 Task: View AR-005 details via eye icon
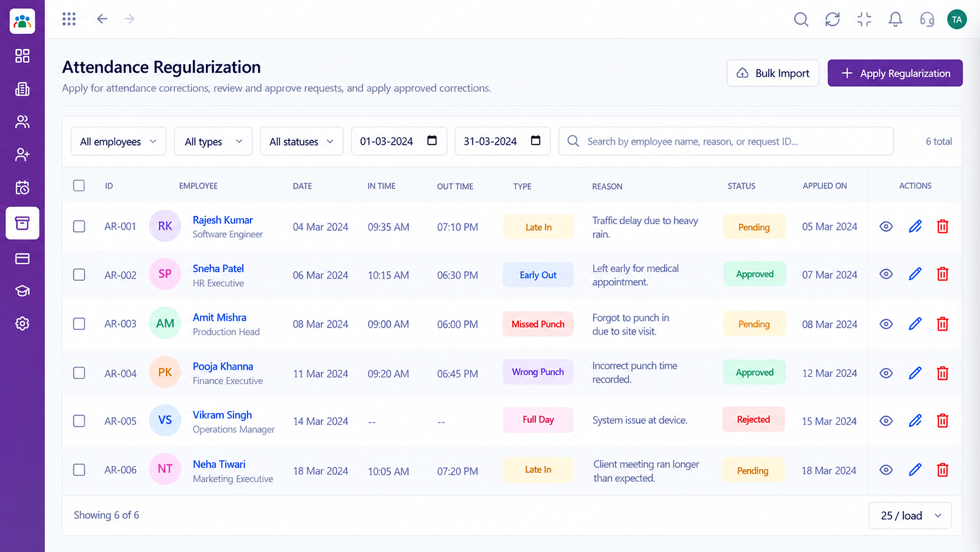coord(886,421)
